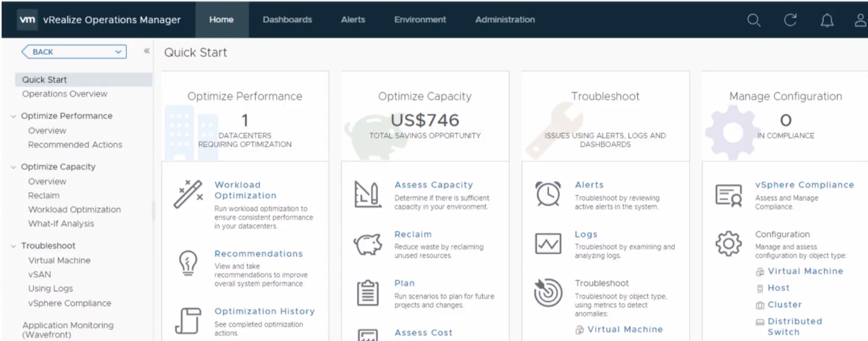Open Overview under Optimize Performance
The width and height of the screenshot is (868, 341).
[x=47, y=131]
